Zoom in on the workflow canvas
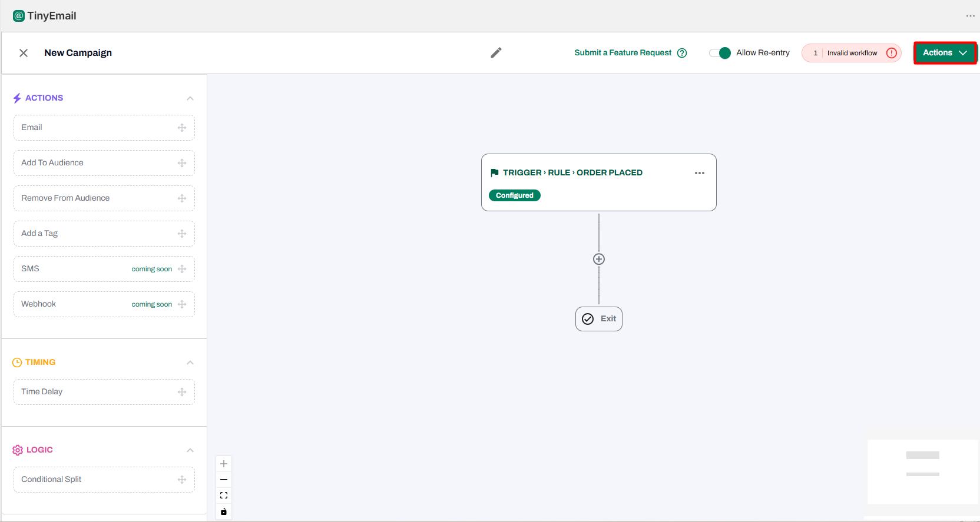Viewport: 980px width, 522px height. [224, 464]
